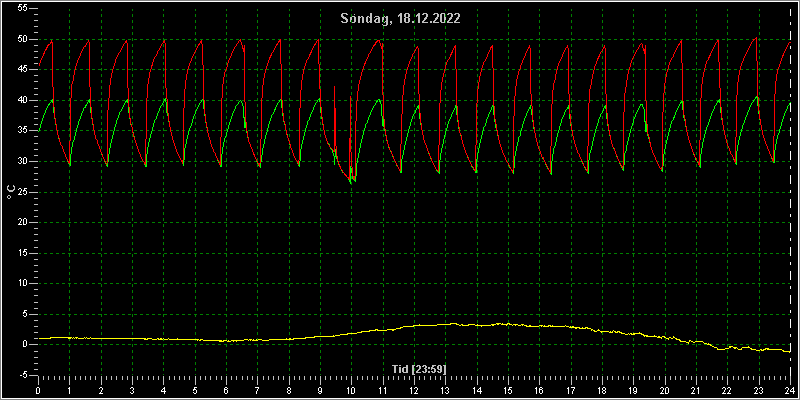Click the Tid [23:59] time label

421,369
